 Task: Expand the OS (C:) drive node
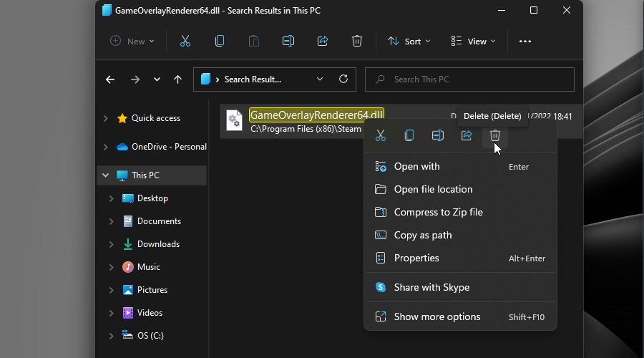(x=112, y=336)
